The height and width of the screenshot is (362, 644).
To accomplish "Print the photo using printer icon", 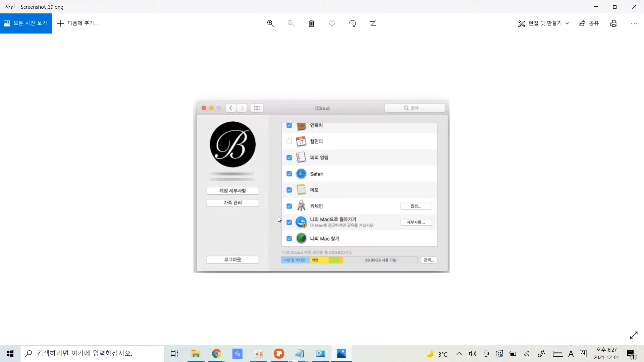I will (x=614, y=23).
